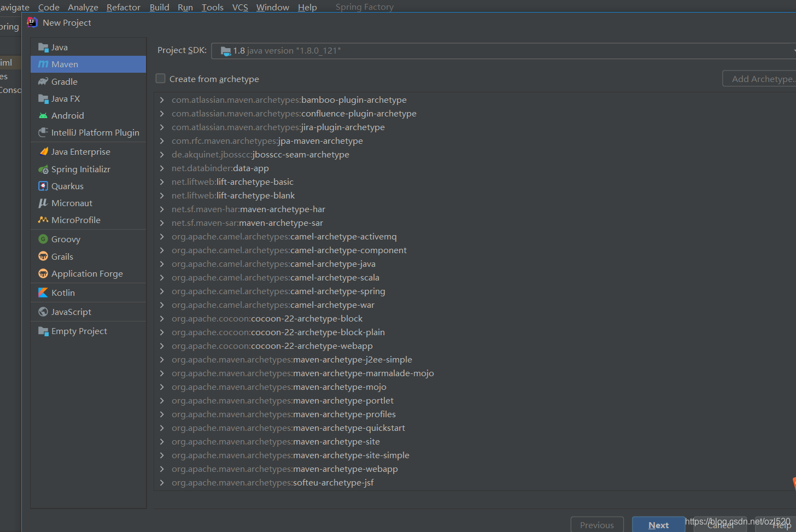Click the Groovy green circle icon
Viewport: 796px width, 532px height.
(x=43, y=239)
